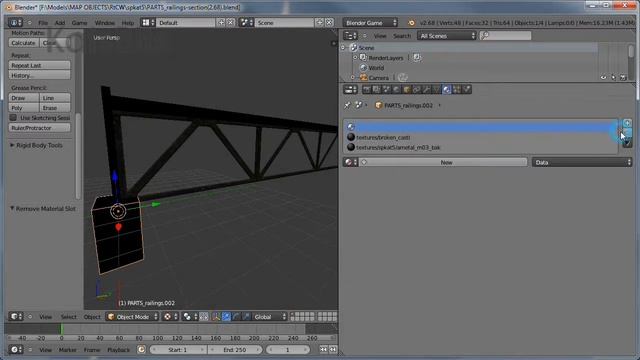
Task: Open the Help menu
Action: click(x=128, y=23)
